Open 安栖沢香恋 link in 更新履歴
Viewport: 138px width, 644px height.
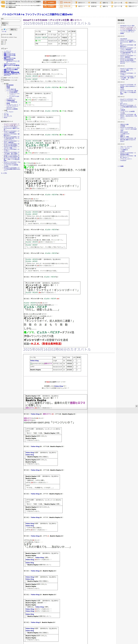123,72
